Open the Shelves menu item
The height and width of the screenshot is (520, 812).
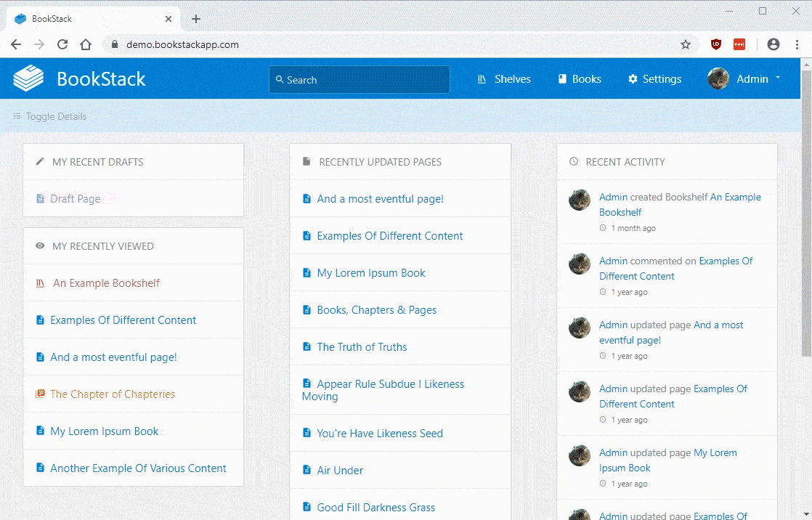click(504, 79)
